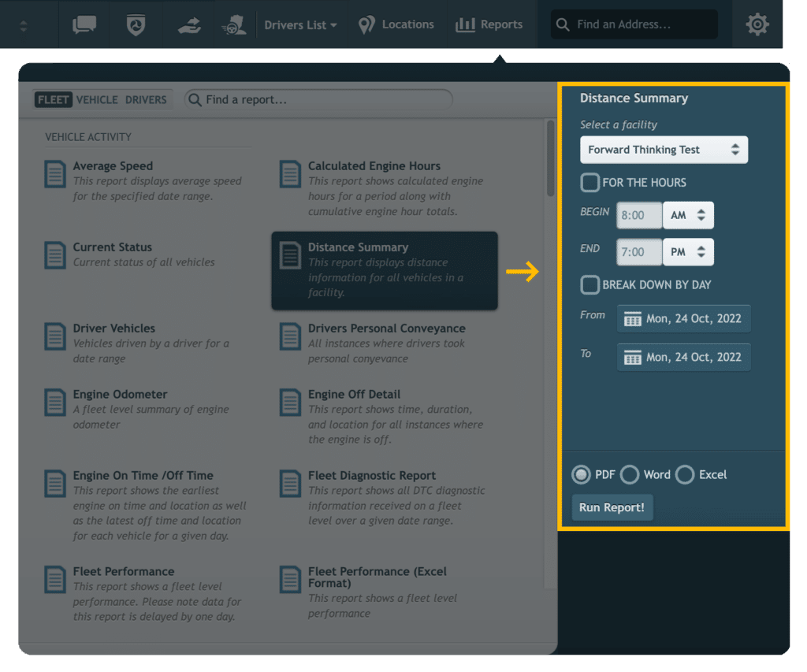807x672 pixels.
Task: Select the Reports bar chart icon
Action: tap(465, 24)
